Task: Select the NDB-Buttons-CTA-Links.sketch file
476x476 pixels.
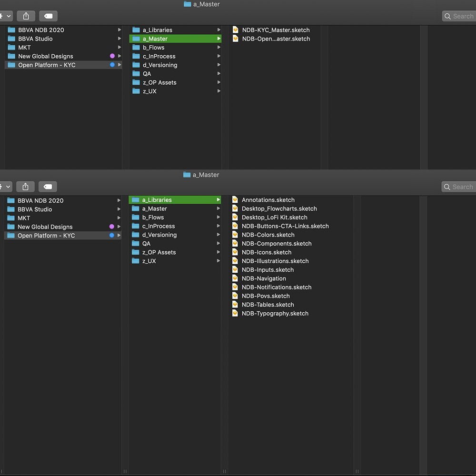Action: [x=285, y=226]
